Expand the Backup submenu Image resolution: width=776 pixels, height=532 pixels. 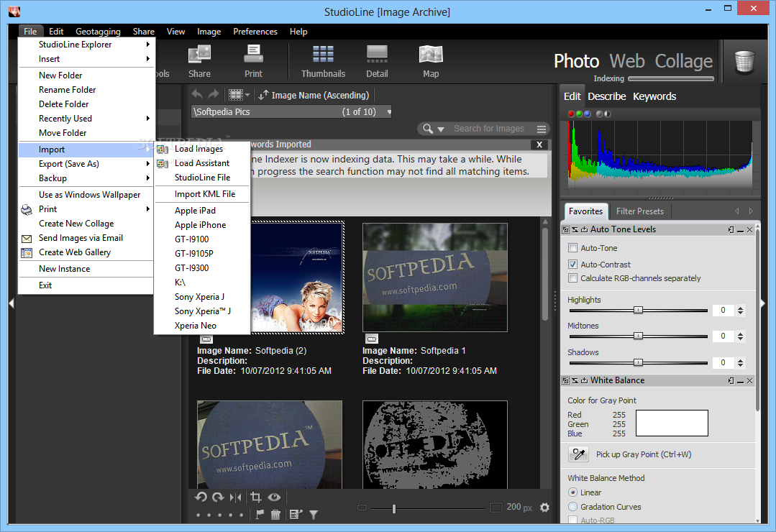click(86, 178)
